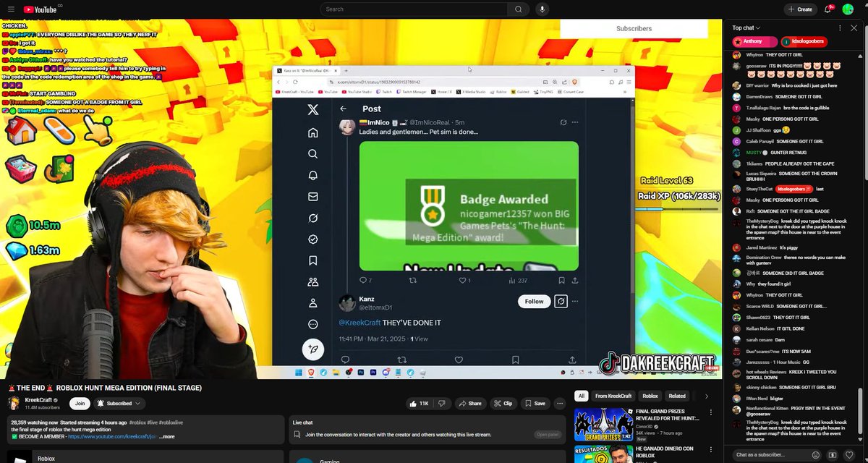This screenshot has width=868, height=463.
Task: Open live chat options three-dot menu
Action: 840,28
